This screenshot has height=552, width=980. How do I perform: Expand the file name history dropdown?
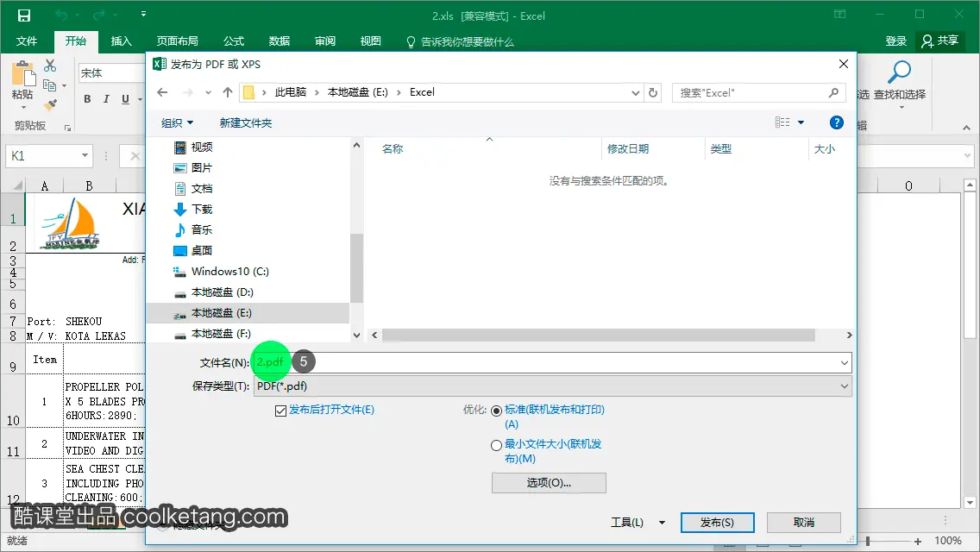coord(845,362)
